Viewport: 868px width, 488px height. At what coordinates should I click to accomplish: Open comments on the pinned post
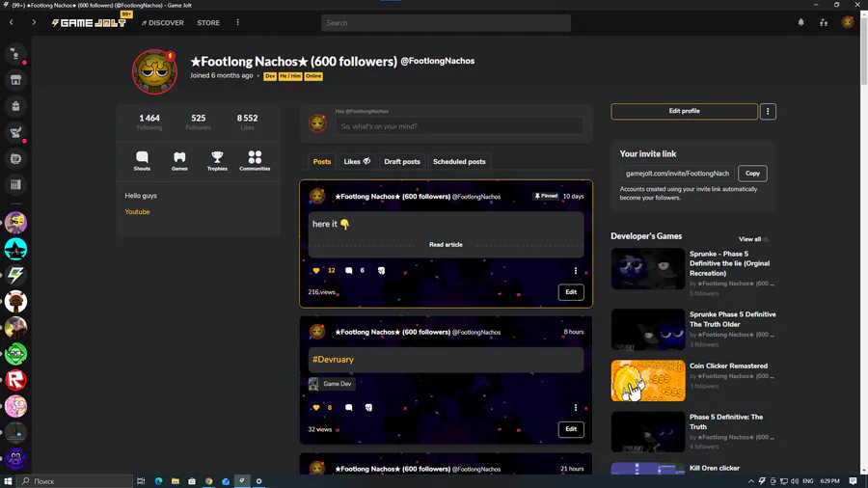(349, 271)
